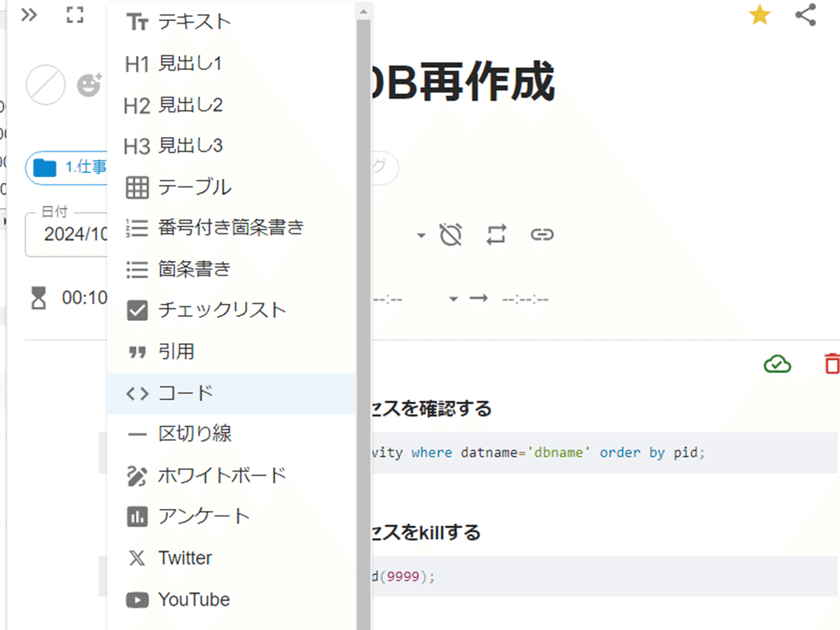The image size is (840, 630).
Task: Delete block with red trash icon
Action: 832,364
